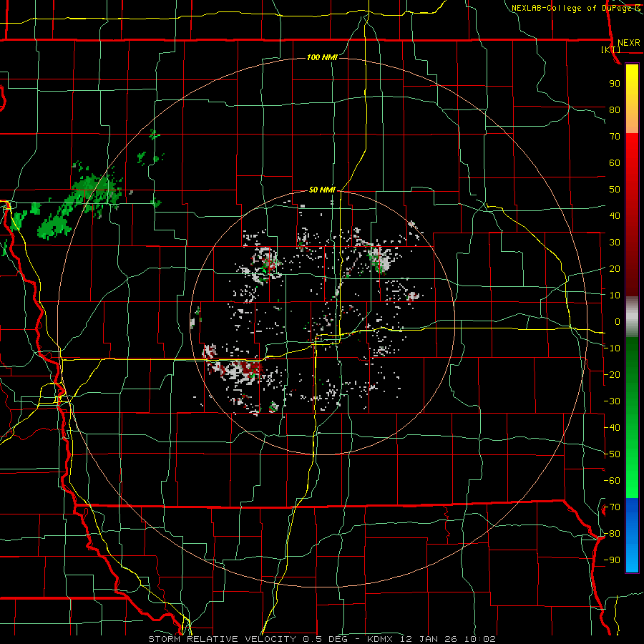This screenshot has height=644, width=644.
Task: Click the 10 value on the color scale
Action: (615, 296)
